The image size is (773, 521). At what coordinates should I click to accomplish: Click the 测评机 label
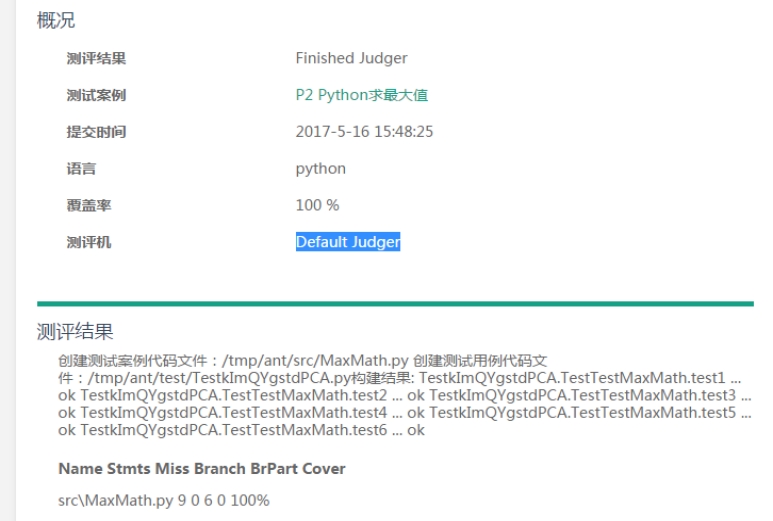tap(89, 242)
